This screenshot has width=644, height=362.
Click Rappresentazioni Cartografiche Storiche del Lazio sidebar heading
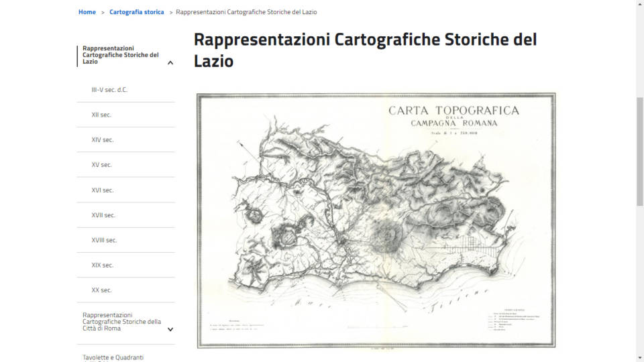tap(121, 55)
